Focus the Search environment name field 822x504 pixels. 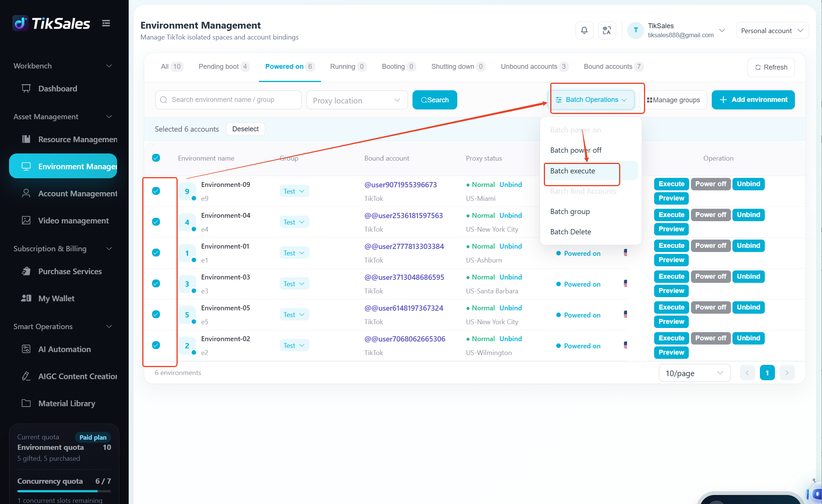coord(228,100)
